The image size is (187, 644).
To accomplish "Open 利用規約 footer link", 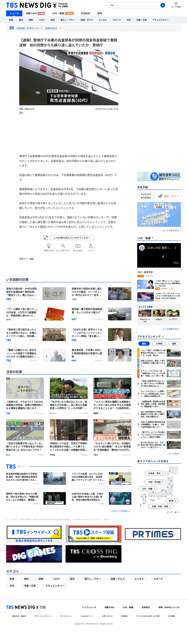I will 124,616.
